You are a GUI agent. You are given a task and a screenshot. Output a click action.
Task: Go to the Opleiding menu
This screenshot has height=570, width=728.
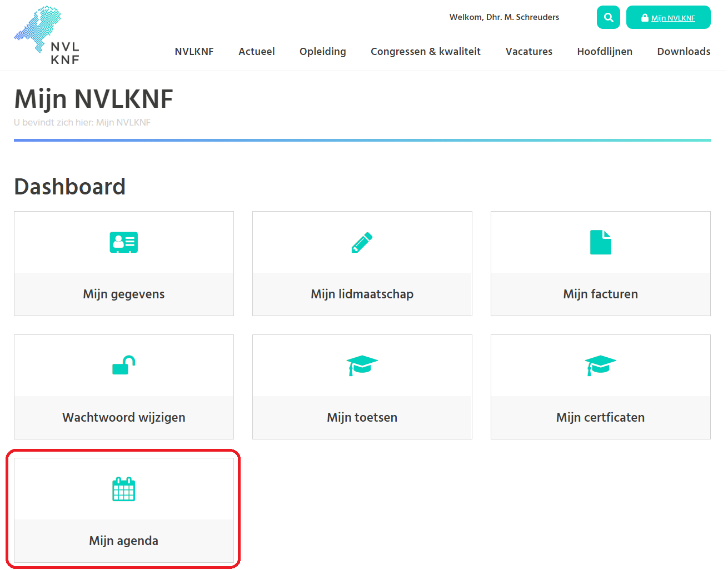pyautogui.click(x=323, y=52)
